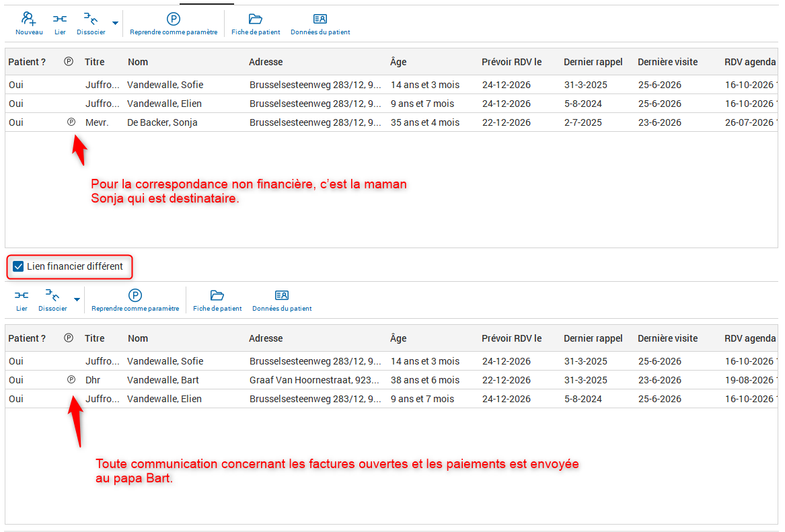Sort upper table by Titre column
This screenshot has width=785, height=532.
95,62
